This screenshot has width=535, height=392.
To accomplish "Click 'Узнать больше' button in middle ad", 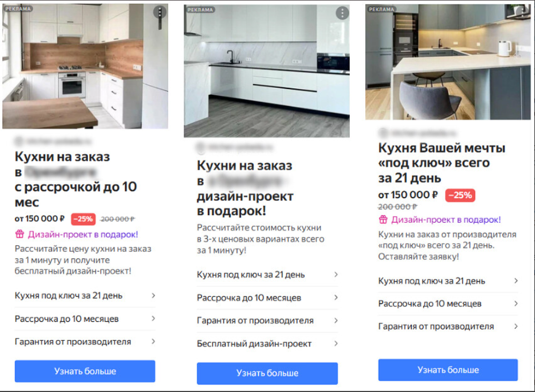I will (267, 373).
